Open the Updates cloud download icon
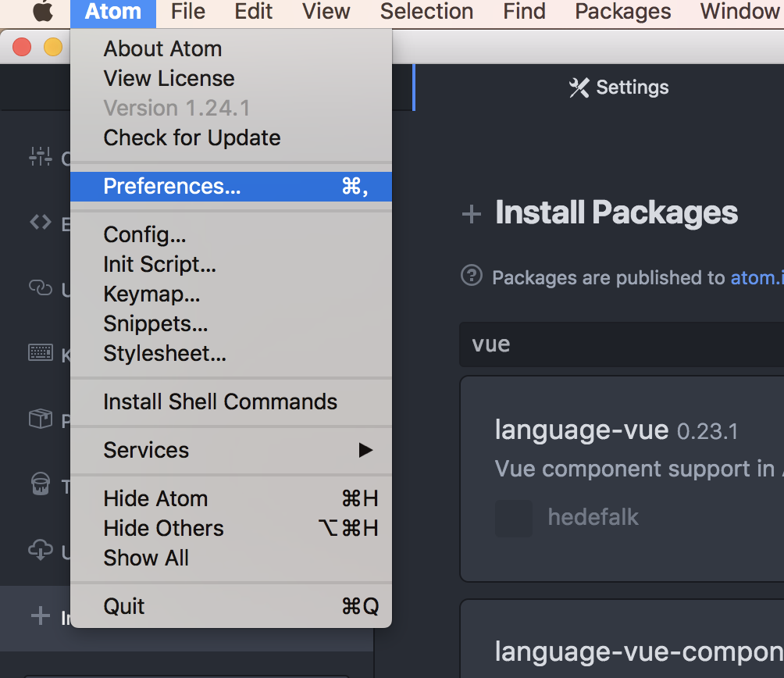 click(x=41, y=550)
